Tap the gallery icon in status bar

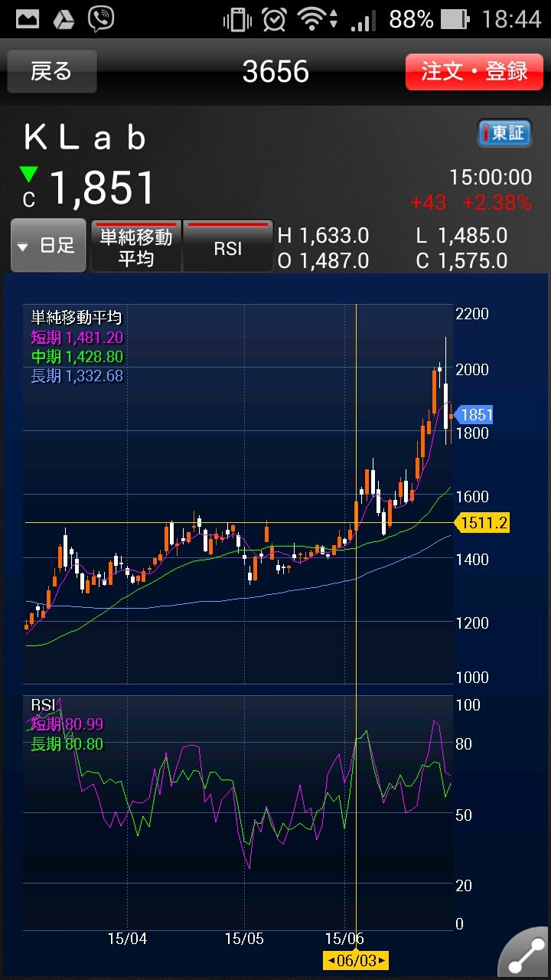(28, 19)
